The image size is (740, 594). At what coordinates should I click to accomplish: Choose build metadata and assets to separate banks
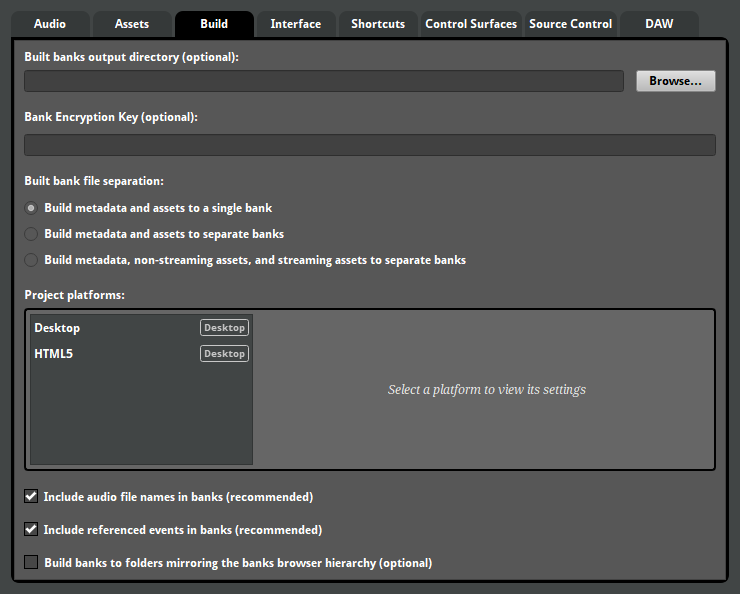(32, 234)
